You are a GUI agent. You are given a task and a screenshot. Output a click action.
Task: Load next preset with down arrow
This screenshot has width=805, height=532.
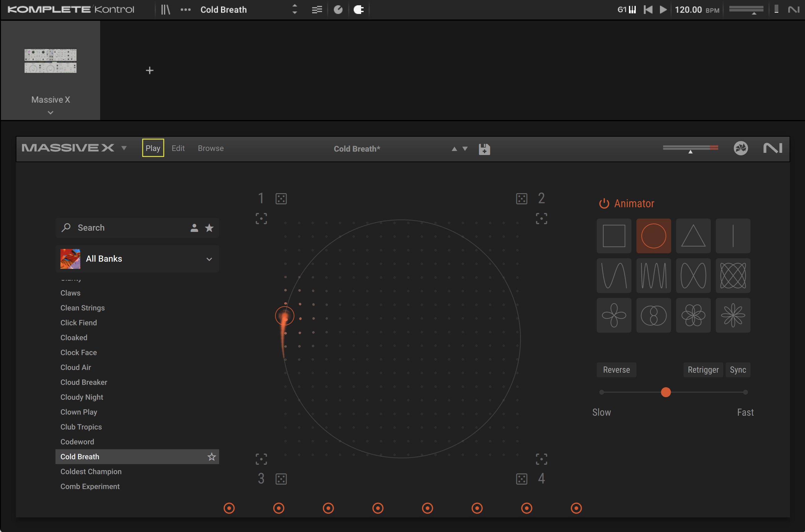click(x=465, y=149)
